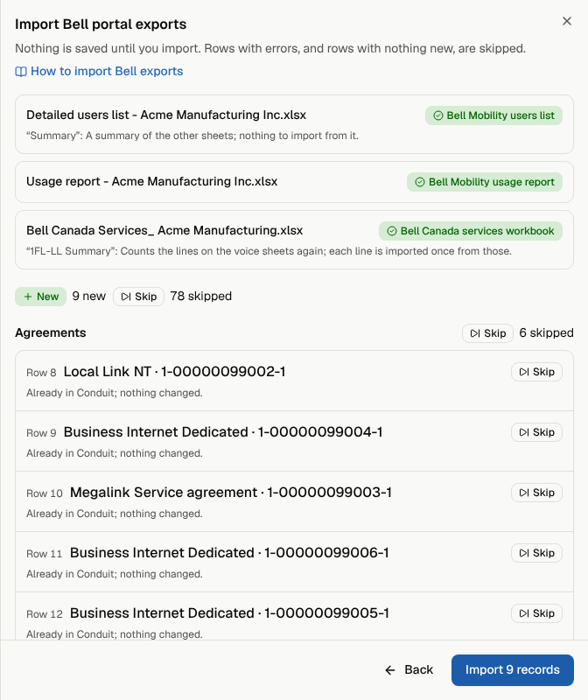Close the Import Bell portal exports dialog
The width and height of the screenshot is (588, 700).
(567, 21)
